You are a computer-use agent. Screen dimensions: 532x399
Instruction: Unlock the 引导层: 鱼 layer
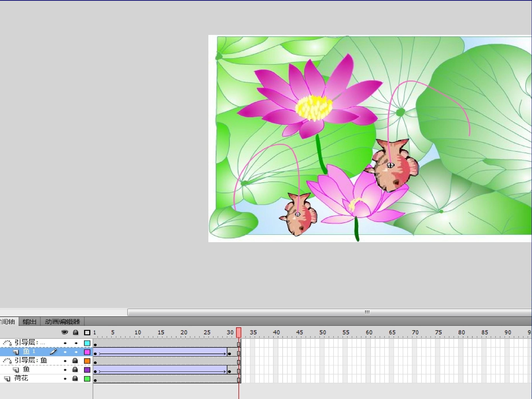pyautogui.click(x=75, y=361)
